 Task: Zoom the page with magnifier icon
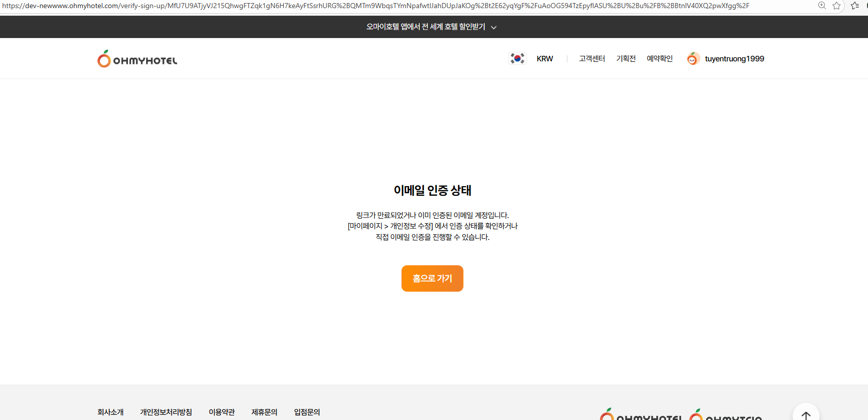(822, 6)
